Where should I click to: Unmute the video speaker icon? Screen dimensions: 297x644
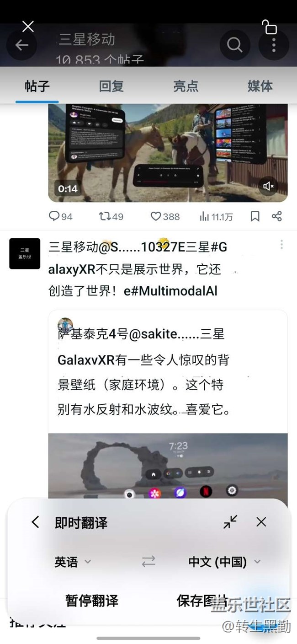tap(269, 186)
